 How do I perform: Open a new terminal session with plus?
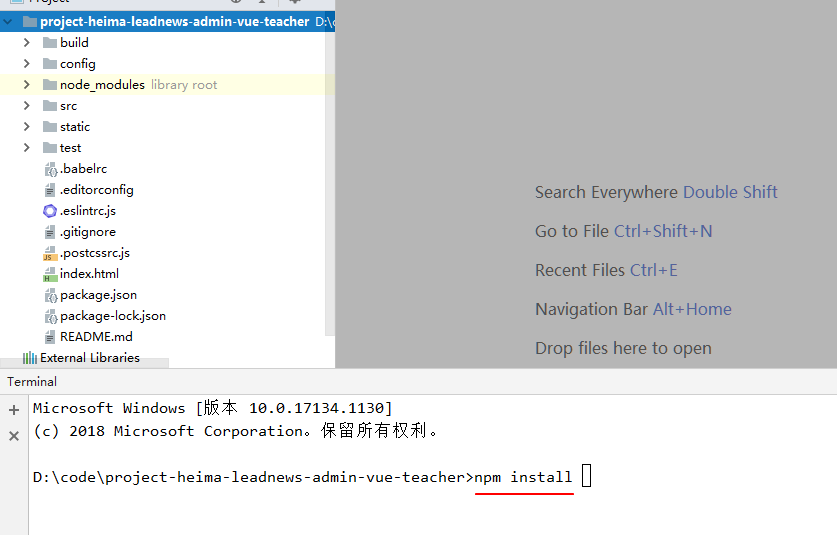pos(14,410)
